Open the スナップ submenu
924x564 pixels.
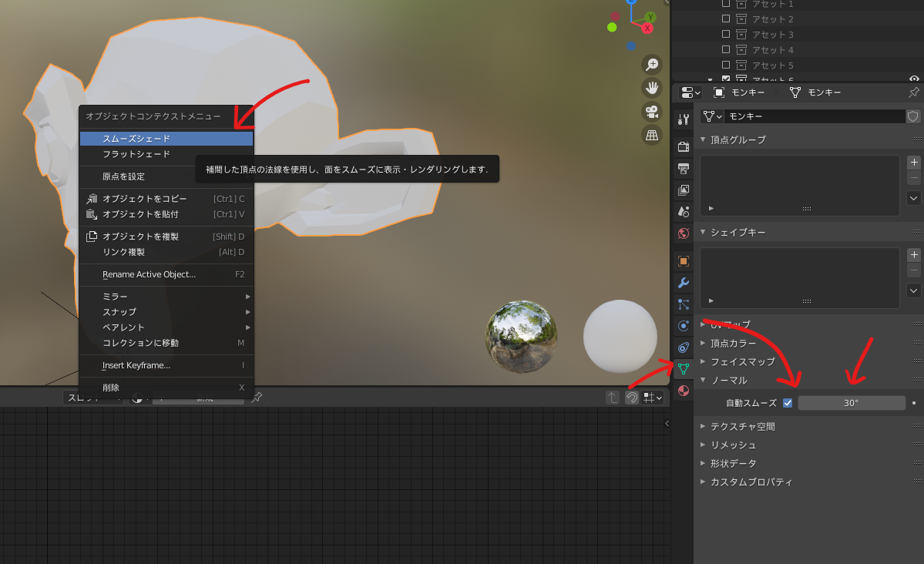pyautogui.click(x=166, y=312)
